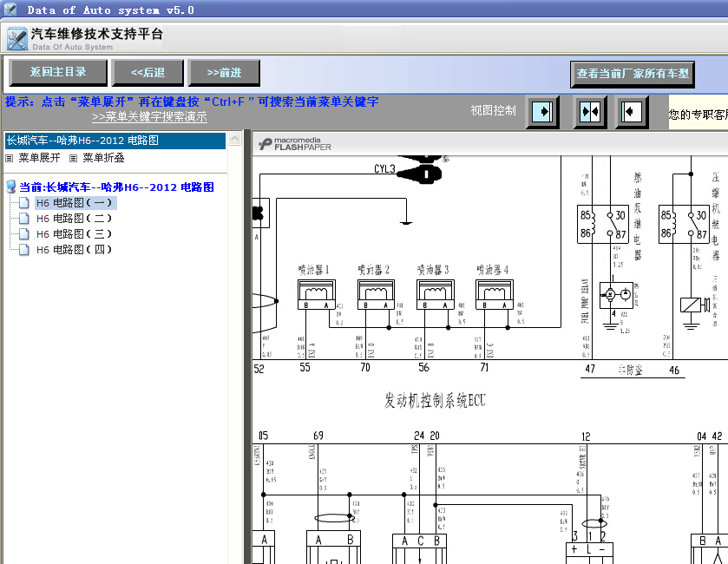728x564 pixels.
Task: Expand the menu via 菜单展开
Action: pyautogui.click(x=39, y=158)
